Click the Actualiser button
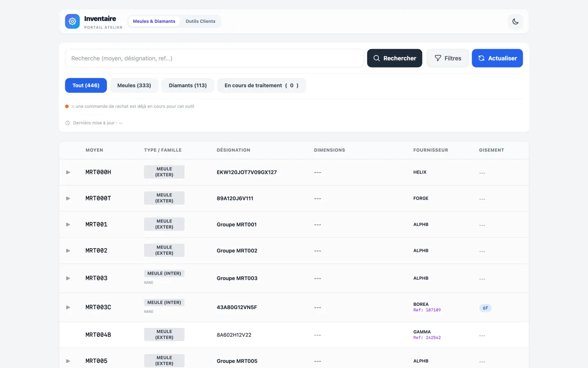This screenshot has height=368, width=588. [497, 58]
